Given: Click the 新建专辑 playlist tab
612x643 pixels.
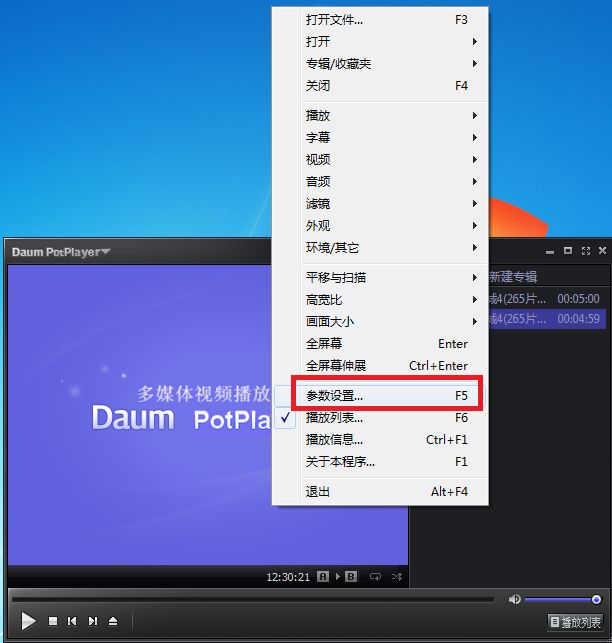Looking at the screenshot, I should [x=513, y=277].
